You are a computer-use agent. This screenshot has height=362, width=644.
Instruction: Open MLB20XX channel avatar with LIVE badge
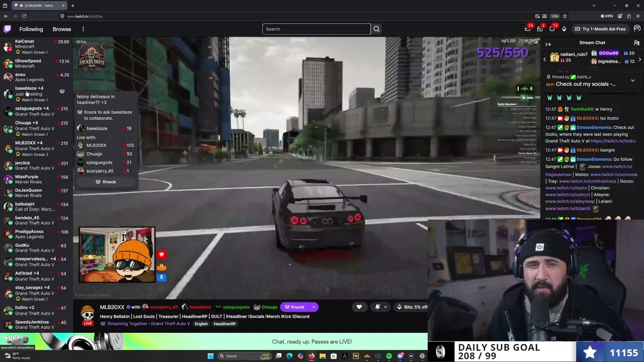click(x=88, y=315)
